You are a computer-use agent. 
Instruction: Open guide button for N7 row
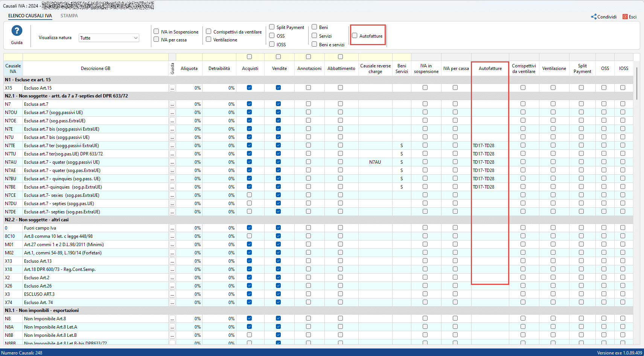172,104
